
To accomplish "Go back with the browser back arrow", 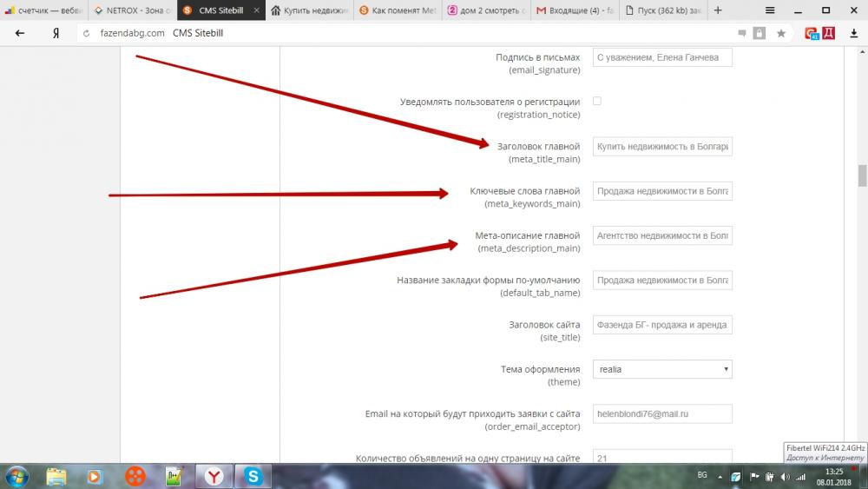I will [x=20, y=33].
